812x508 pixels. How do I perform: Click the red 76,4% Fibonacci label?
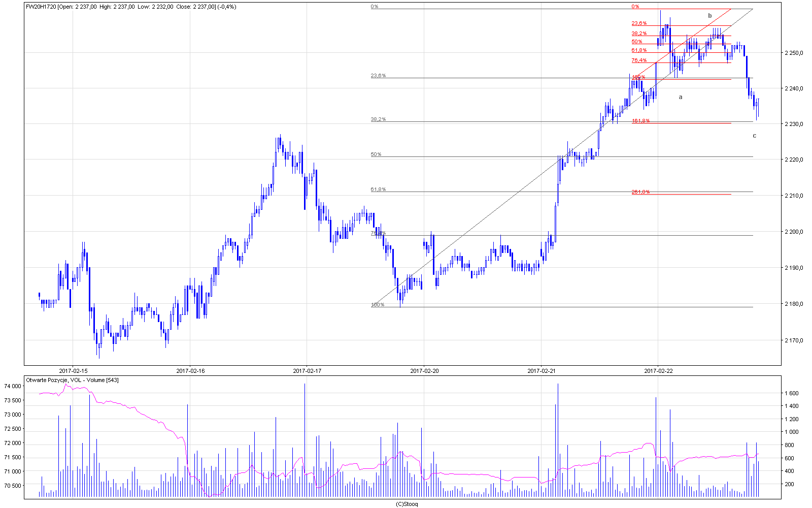click(x=639, y=60)
